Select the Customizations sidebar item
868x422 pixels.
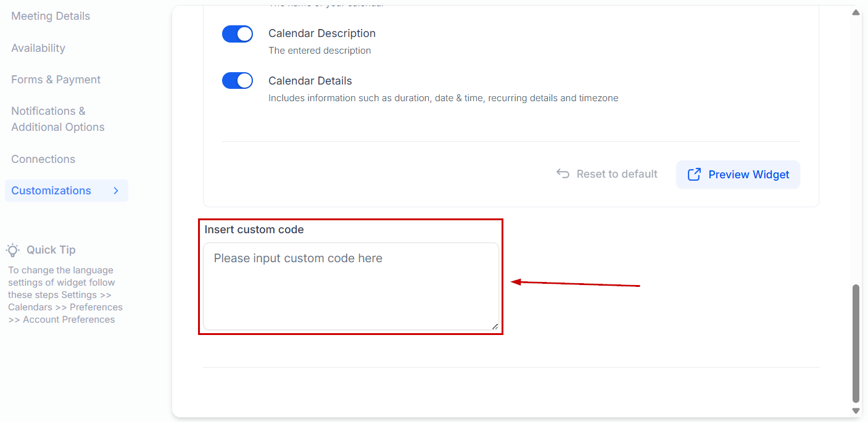(51, 191)
